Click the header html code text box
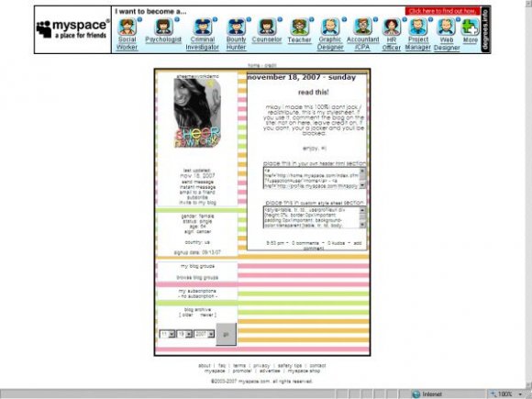Image resolution: width=532 pixels, height=399 pixels. tap(312, 178)
